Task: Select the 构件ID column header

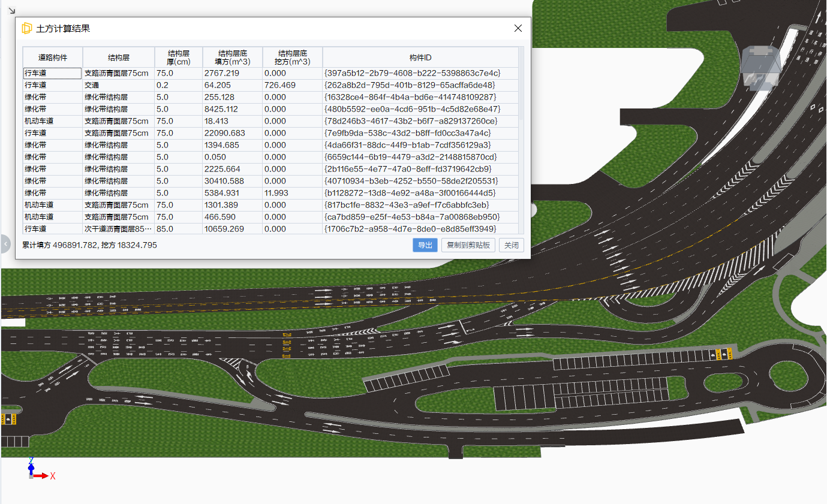Action: (x=420, y=58)
